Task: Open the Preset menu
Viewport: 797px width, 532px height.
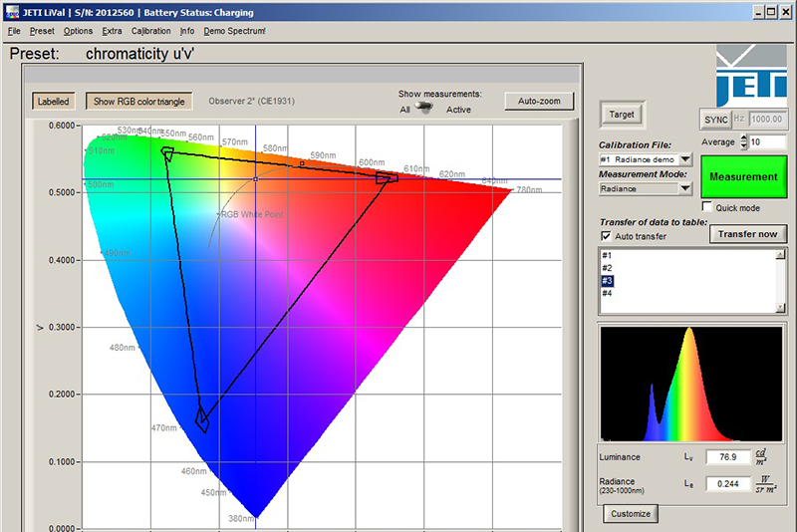Action: point(42,31)
